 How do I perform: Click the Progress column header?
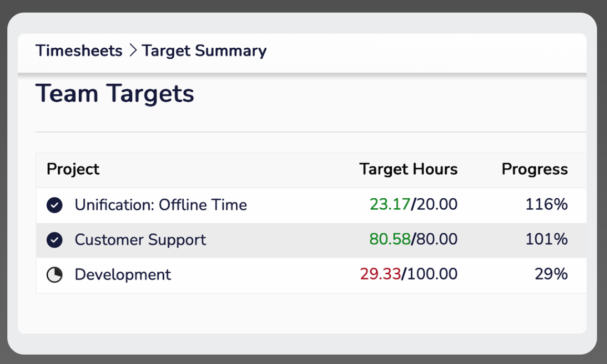(x=535, y=169)
